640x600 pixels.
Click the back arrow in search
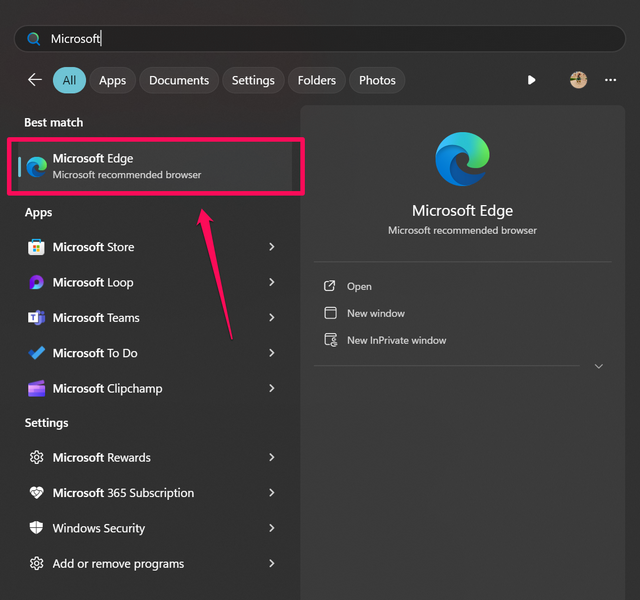point(35,80)
